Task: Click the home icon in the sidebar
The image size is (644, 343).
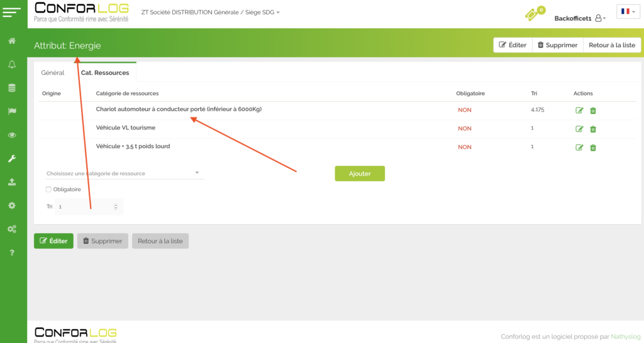Action: pos(12,41)
